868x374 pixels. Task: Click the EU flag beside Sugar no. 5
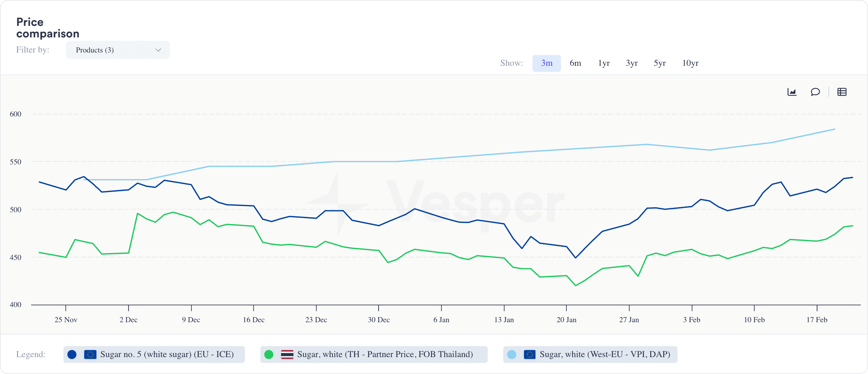pyautogui.click(x=90, y=355)
